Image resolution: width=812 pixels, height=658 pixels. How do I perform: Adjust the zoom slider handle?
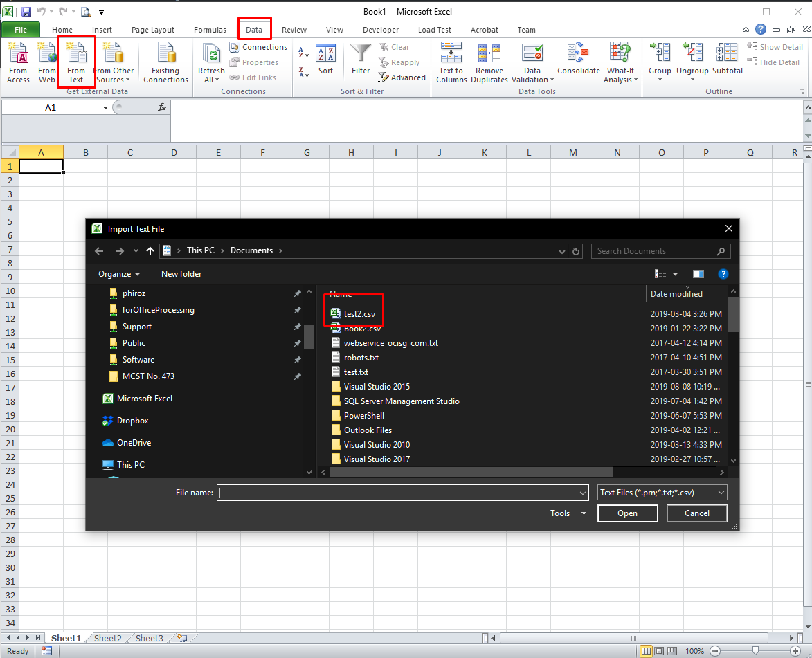point(755,651)
